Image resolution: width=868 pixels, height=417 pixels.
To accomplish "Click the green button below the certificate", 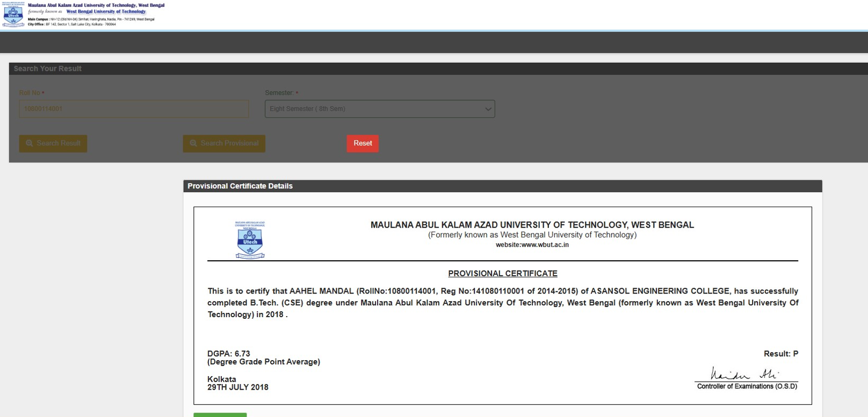I will [x=220, y=415].
